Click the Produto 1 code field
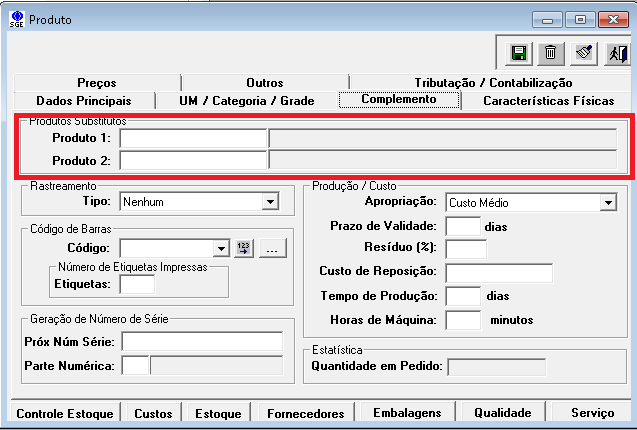 tap(193, 138)
